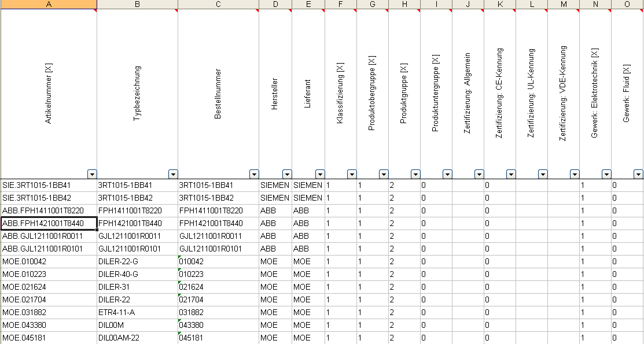Viewport: 644px width, 344px height.
Task: Select cell ABB.GJL1211001R0011
Action: click(x=49, y=236)
